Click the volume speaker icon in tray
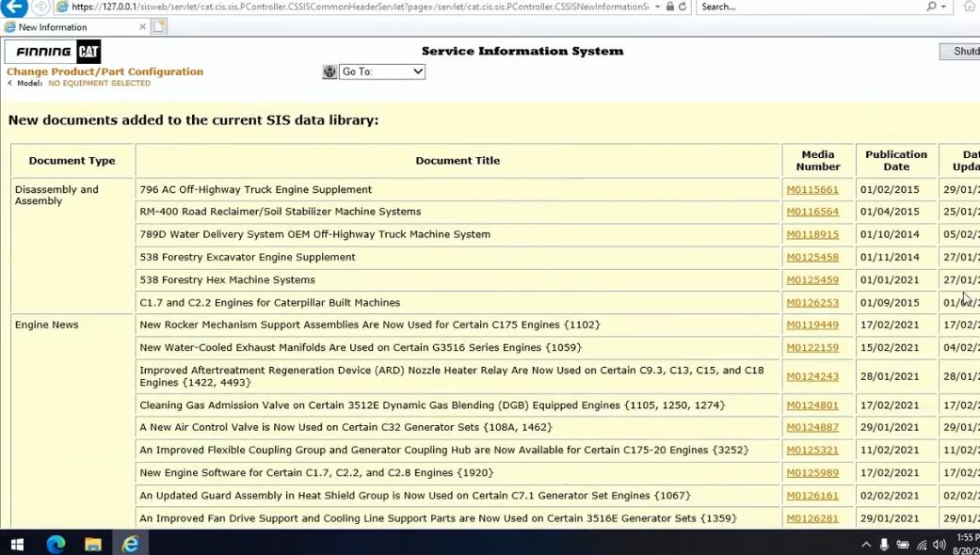 939,545
